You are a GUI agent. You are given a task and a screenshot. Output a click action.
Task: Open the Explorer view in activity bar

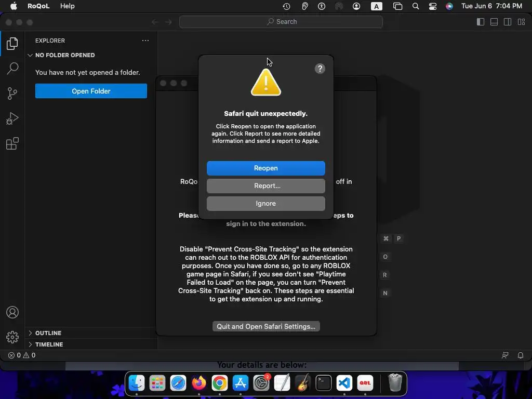tap(12, 44)
